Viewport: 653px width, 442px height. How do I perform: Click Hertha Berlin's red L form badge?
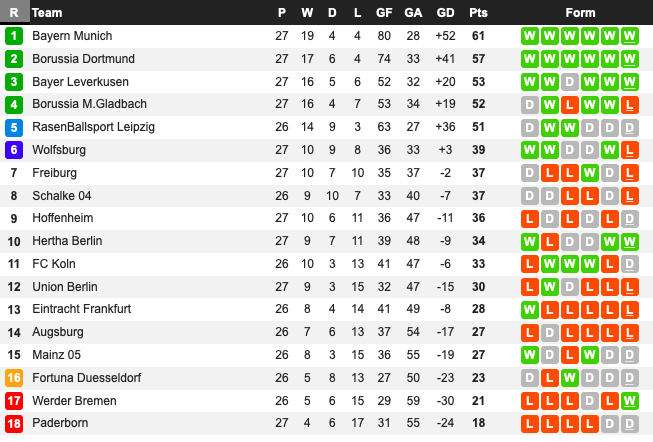[550, 241]
